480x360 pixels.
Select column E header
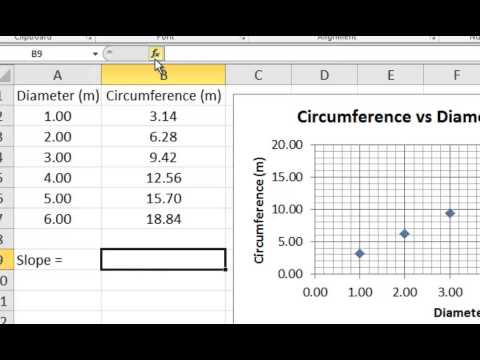(391, 75)
